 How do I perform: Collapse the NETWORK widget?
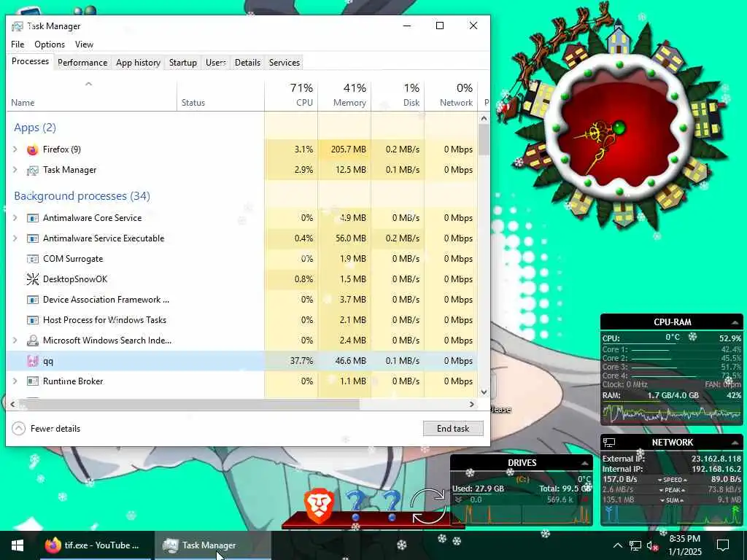(x=735, y=443)
